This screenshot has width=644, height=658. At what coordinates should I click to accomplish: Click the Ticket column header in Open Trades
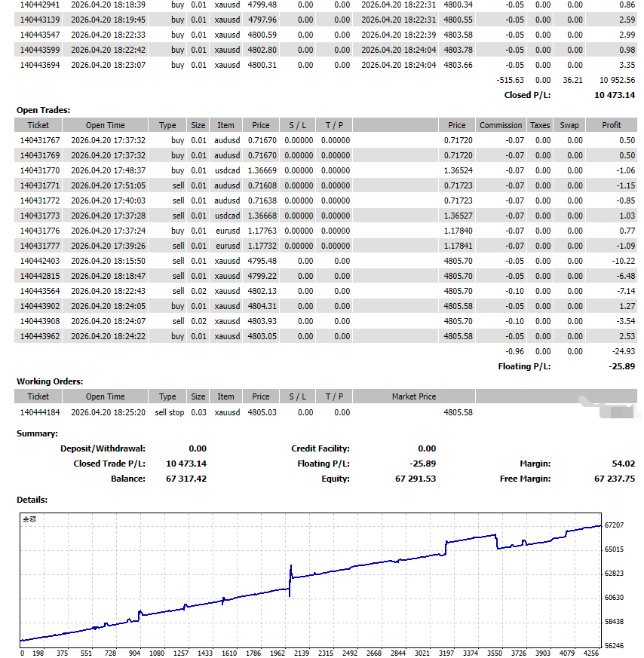[38, 125]
